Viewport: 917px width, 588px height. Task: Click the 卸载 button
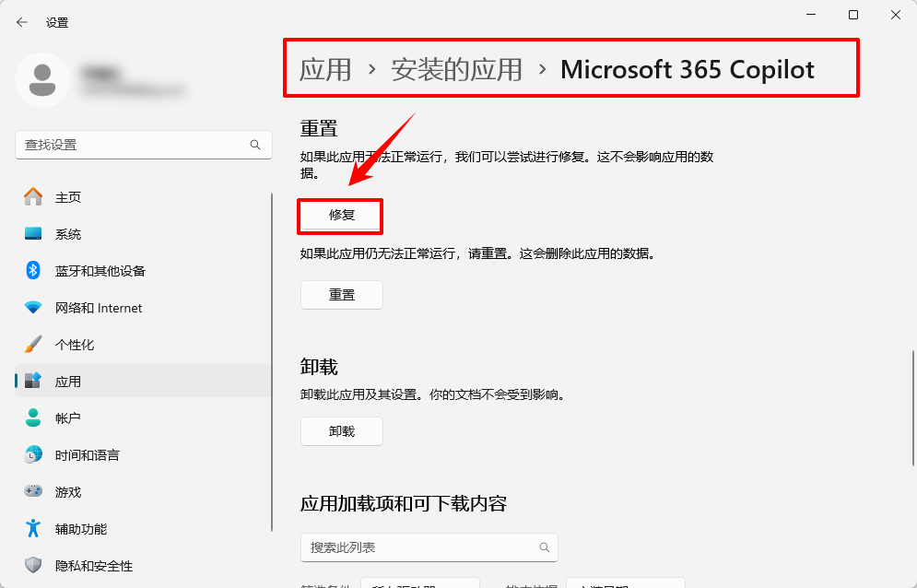tap(342, 431)
